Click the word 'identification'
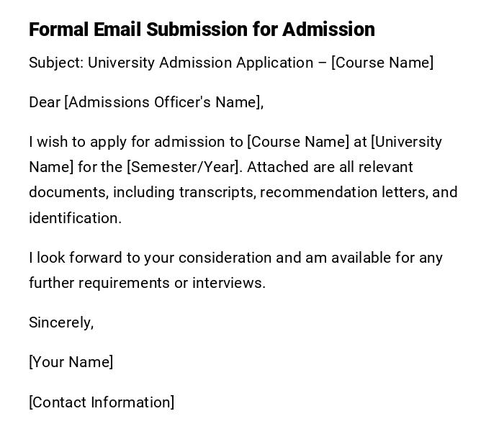Viewport: 504px width, 447px height. click(x=75, y=218)
